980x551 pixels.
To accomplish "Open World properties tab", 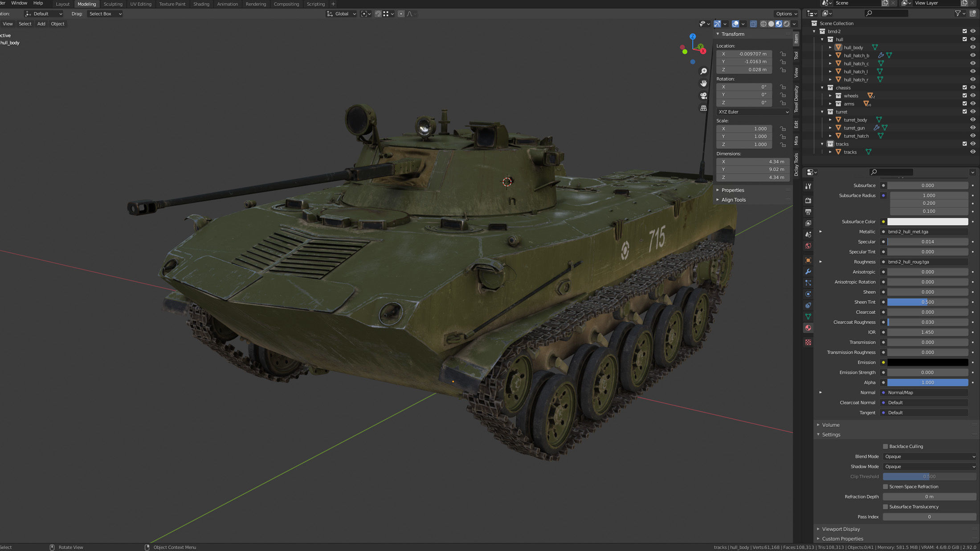I will pyautogui.click(x=808, y=246).
